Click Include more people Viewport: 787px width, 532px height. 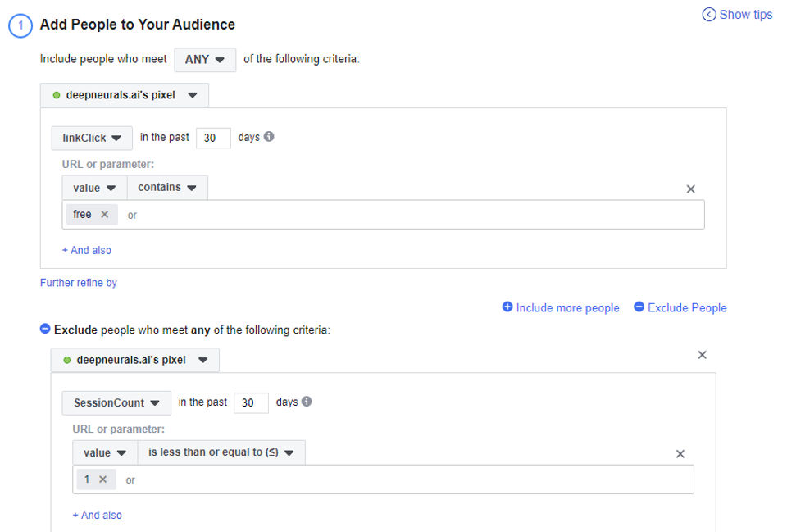(561, 308)
